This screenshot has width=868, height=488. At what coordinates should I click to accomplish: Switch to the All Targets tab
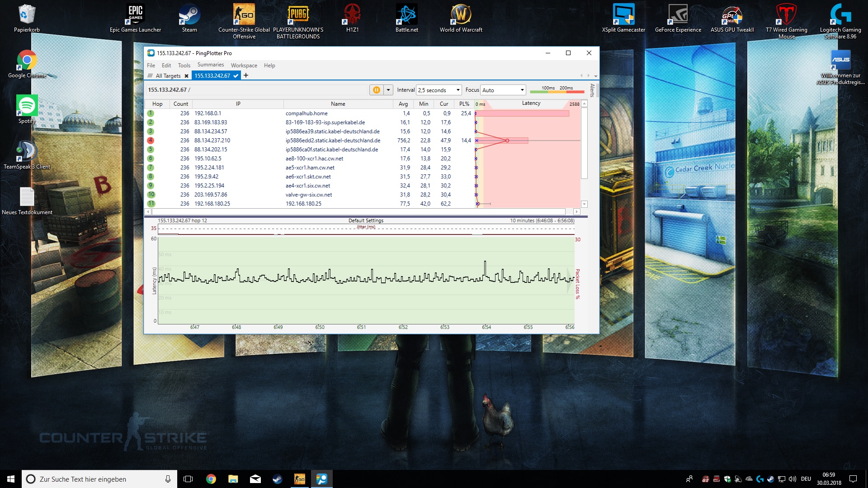(168, 76)
